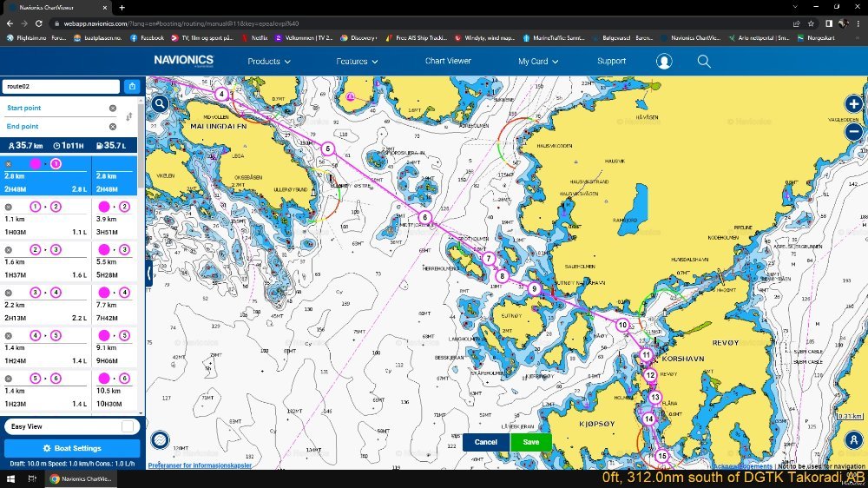The image size is (868, 488).
Task: Click the locate-me button on map
Action: tap(853, 440)
